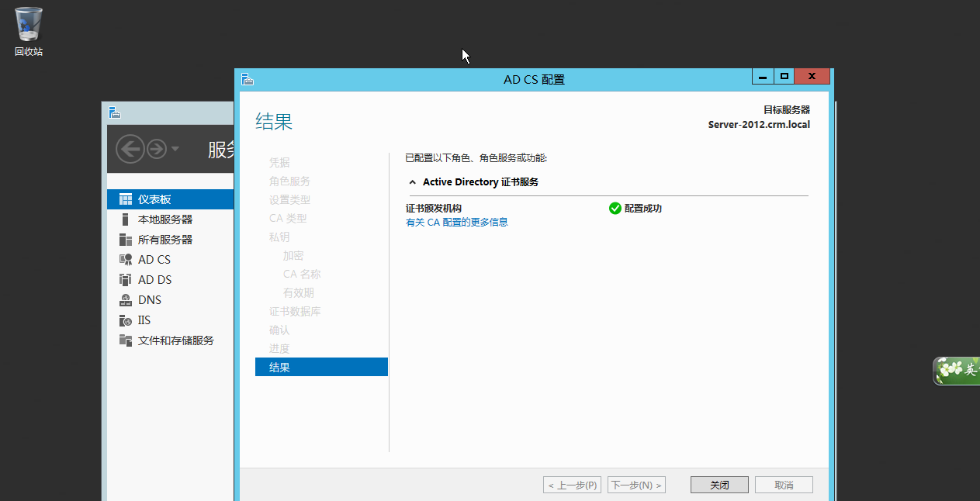The width and height of the screenshot is (980, 501).
Task: Open 有关 CA 配置的更多信息 link
Action: click(455, 222)
